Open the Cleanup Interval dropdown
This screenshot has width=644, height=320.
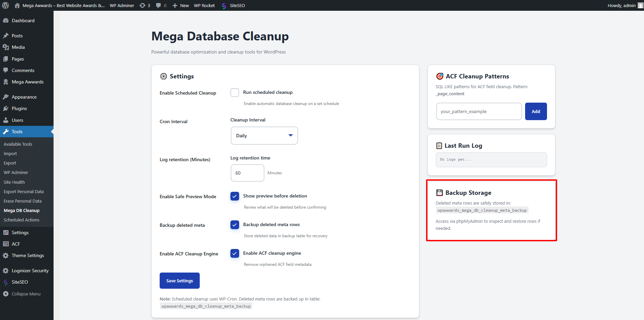[264, 136]
